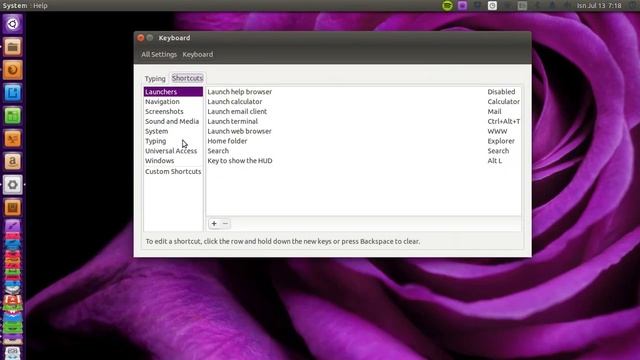Open LibreOffice Calc spreadsheet icon
The height and width of the screenshot is (360, 640).
pyautogui.click(x=13, y=116)
